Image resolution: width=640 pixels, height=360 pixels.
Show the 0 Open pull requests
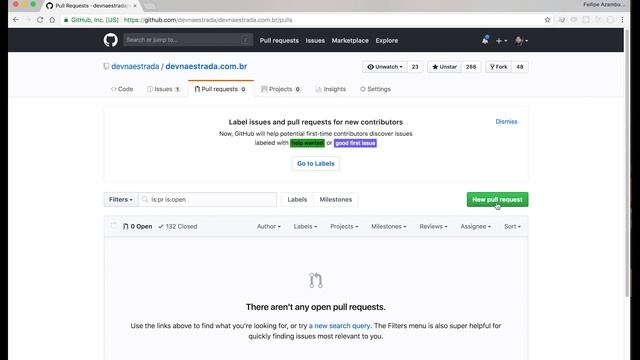(138, 227)
